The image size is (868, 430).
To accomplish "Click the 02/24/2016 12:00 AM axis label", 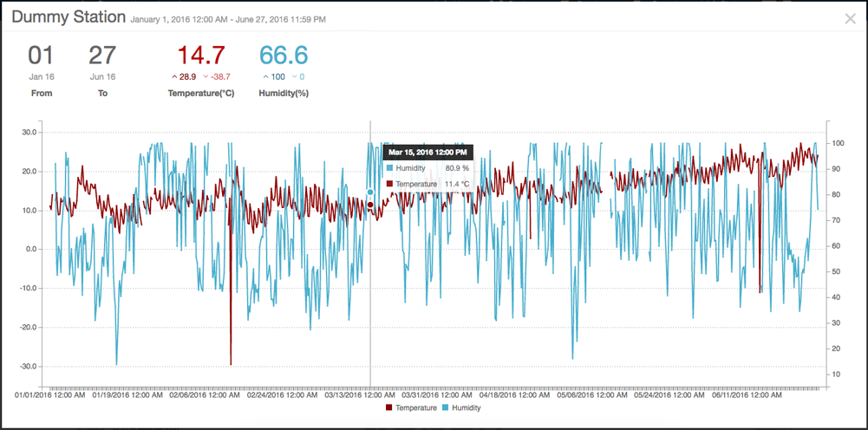I will pyautogui.click(x=283, y=395).
